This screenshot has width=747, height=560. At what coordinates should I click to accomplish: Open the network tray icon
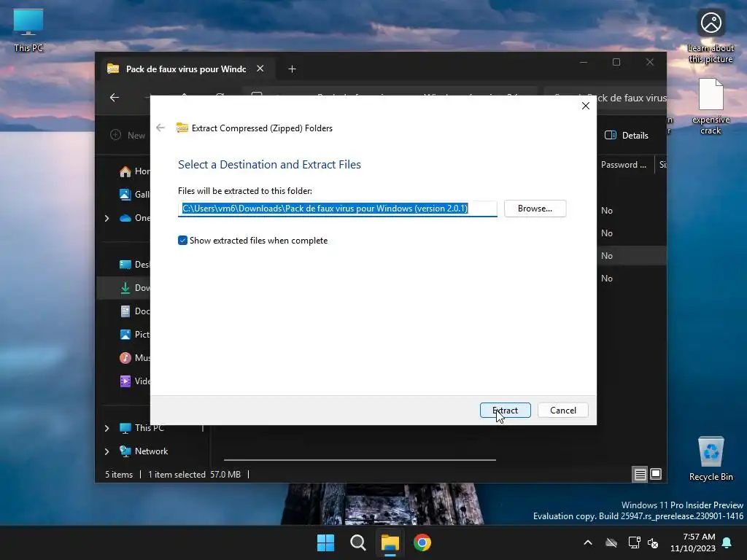[634, 542]
